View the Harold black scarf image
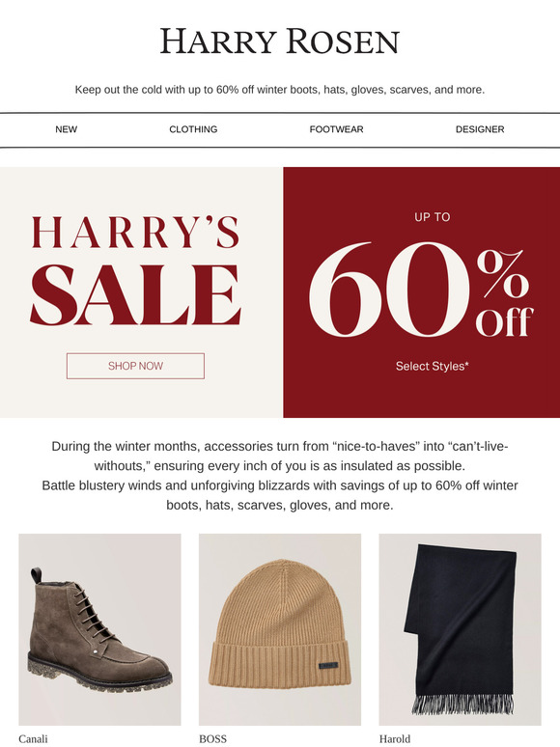 [460, 629]
